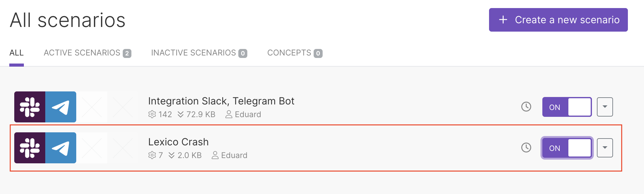Toggle the Lexico Crash scenario off
644x194 pixels.
click(x=567, y=148)
